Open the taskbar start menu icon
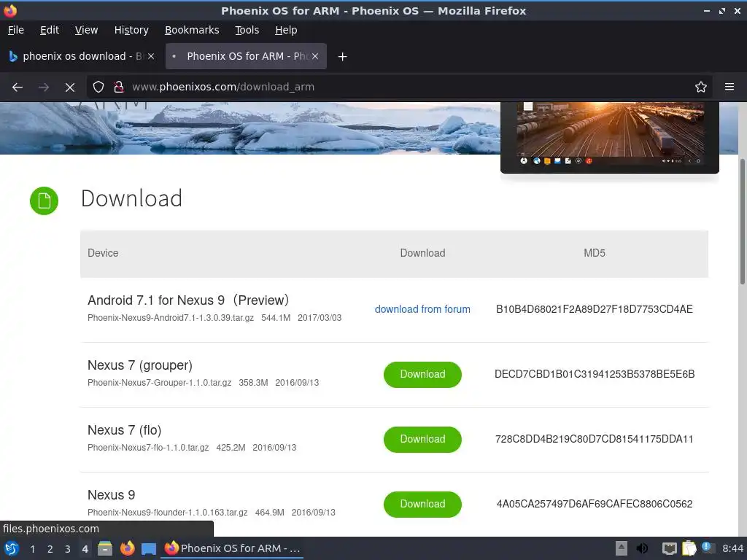The image size is (747, 560). point(12,548)
